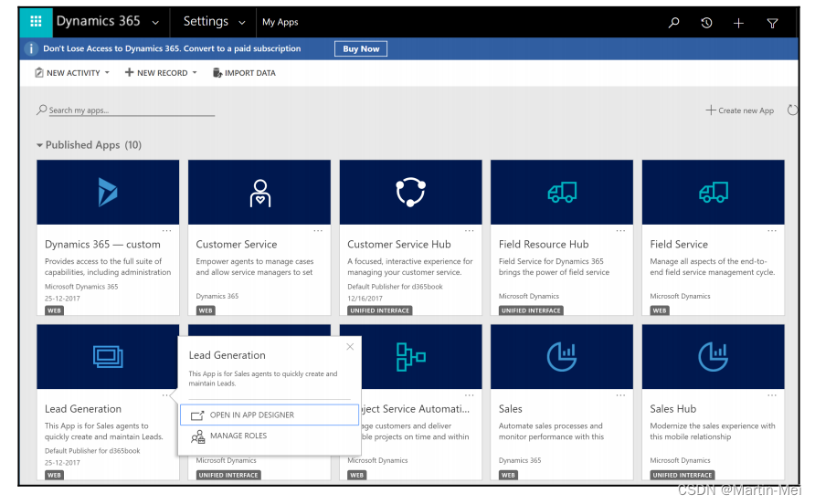This screenshot has width=815, height=504.
Task: Expand the Dynamics 365 dropdown chevron
Action: 155,23
